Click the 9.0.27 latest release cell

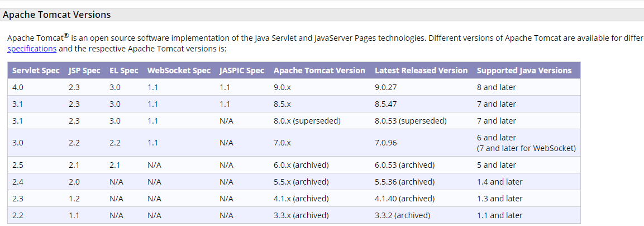coord(385,87)
